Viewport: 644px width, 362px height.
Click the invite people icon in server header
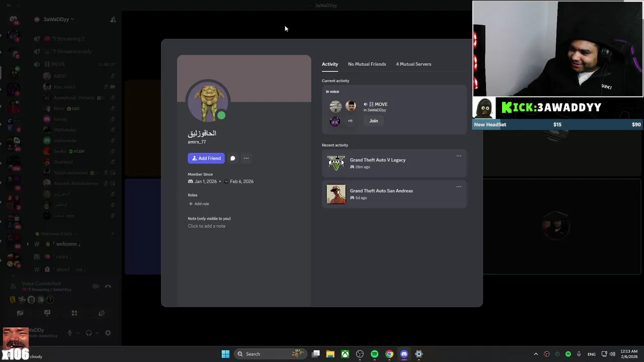click(113, 20)
